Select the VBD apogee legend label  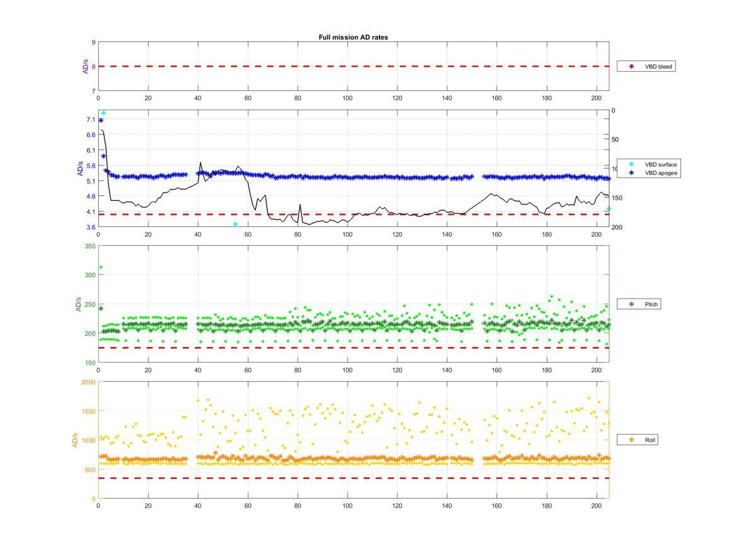coord(661,172)
